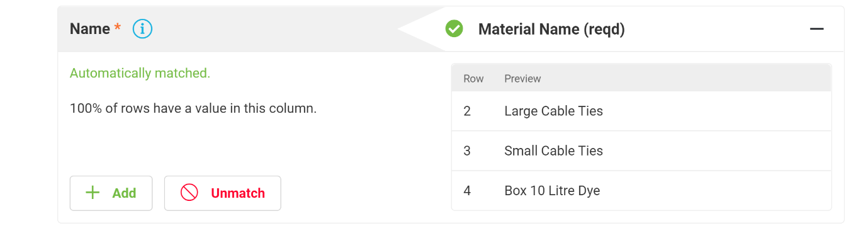
Task: Click row number 3 in preview table
Action: (467, 151)
